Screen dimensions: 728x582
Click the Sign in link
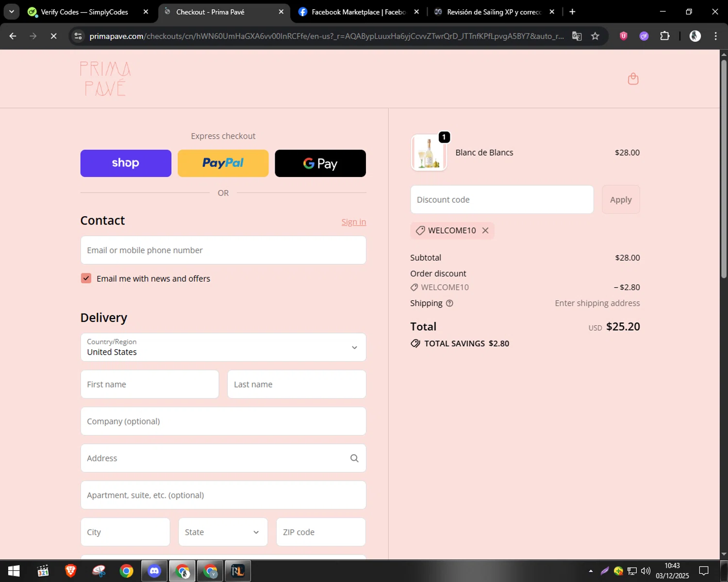click(354, 222)
